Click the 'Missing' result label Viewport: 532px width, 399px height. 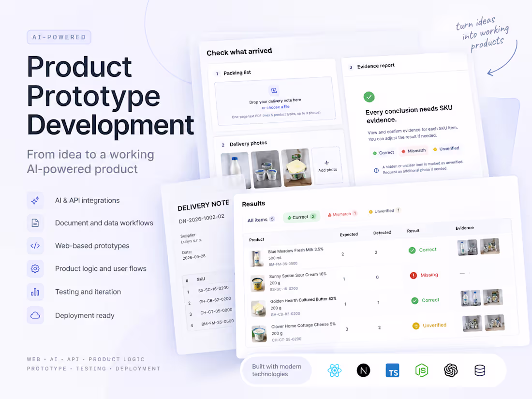tap(429, 275)
